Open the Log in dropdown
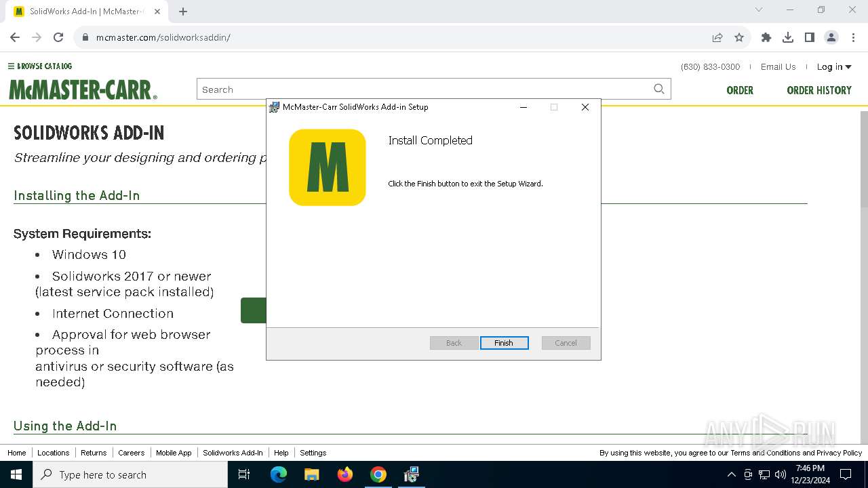The height and width of the screenshot is (488, 868). tap(834, 66)
